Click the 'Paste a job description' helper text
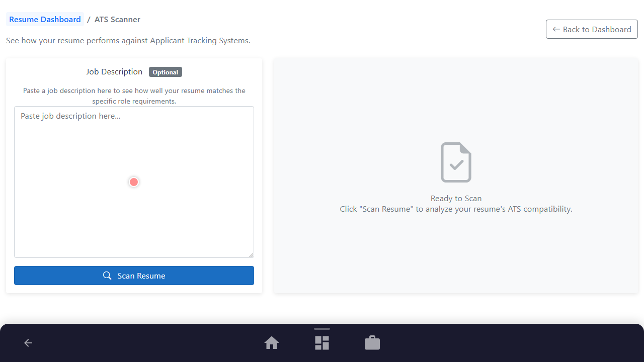644x362 pixels. pyautogui.click(x=134, y=96)
